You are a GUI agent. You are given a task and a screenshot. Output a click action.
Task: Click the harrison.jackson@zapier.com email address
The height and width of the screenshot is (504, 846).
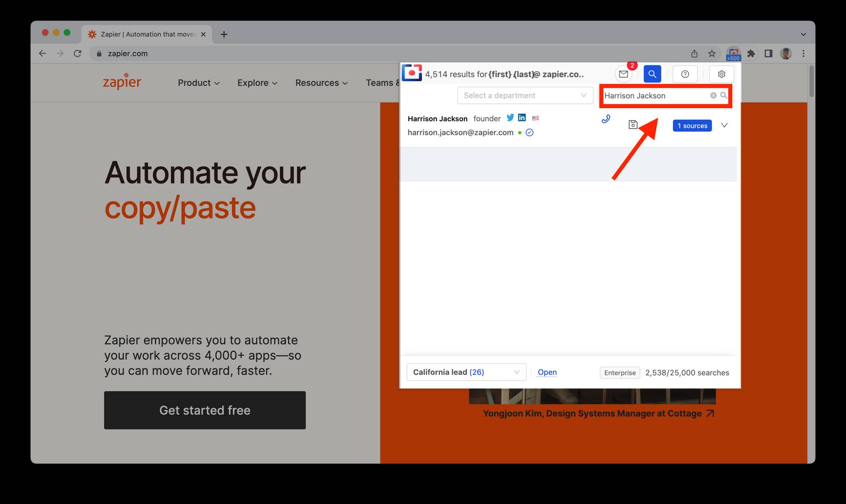pyautogui.click(x=460, y=132)
